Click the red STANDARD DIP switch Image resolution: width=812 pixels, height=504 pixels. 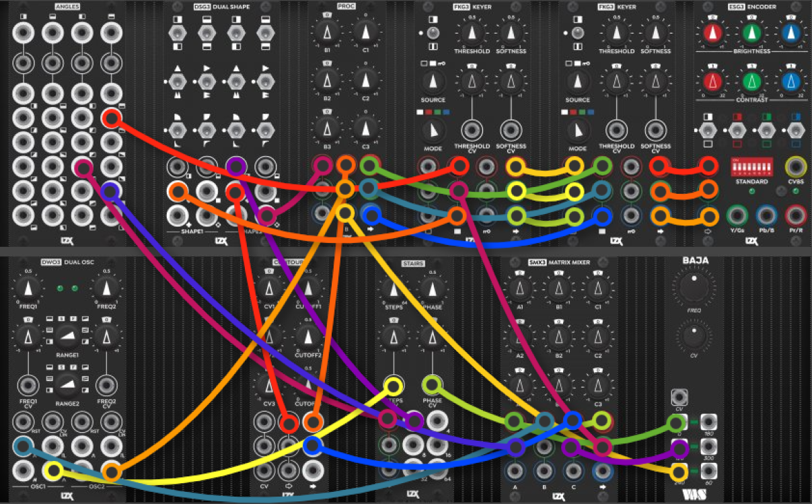click(751, 166)
